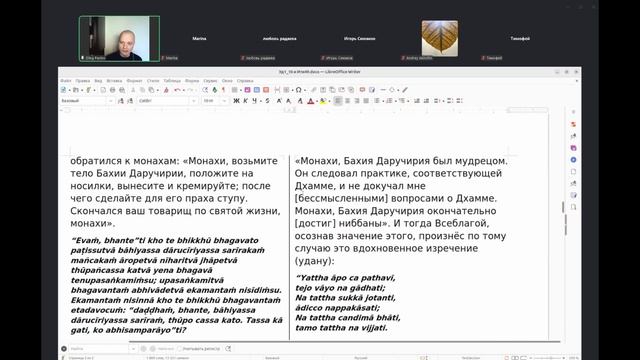Increase paragraph indent

point(417,101)
